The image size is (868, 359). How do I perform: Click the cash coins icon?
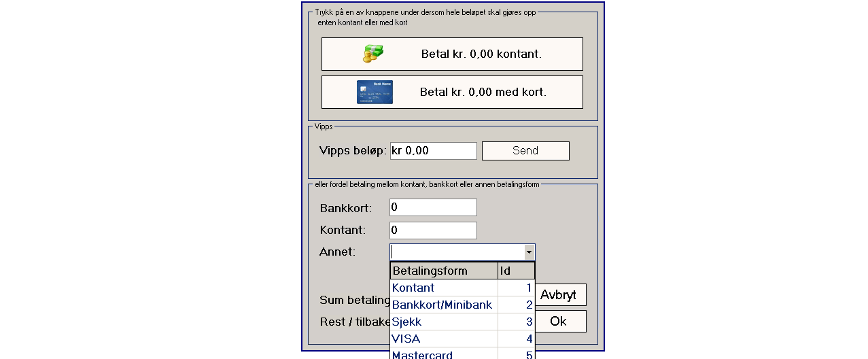(372, 54)
